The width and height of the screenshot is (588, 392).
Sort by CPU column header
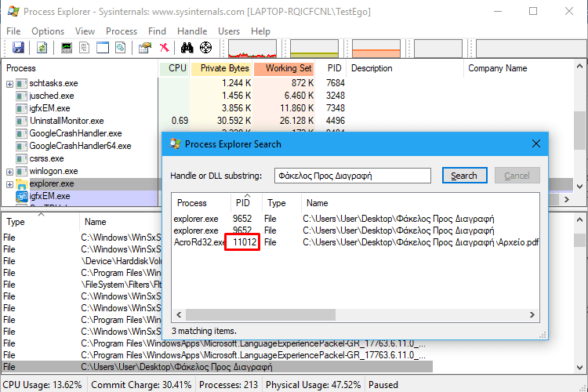(174, 68)
